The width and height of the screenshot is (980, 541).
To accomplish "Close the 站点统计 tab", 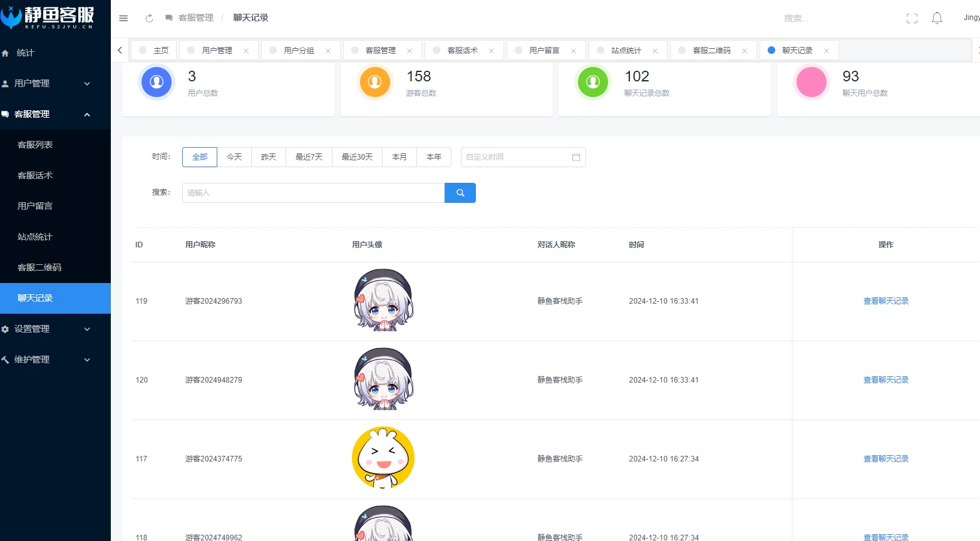I will [x=655, y=51].
